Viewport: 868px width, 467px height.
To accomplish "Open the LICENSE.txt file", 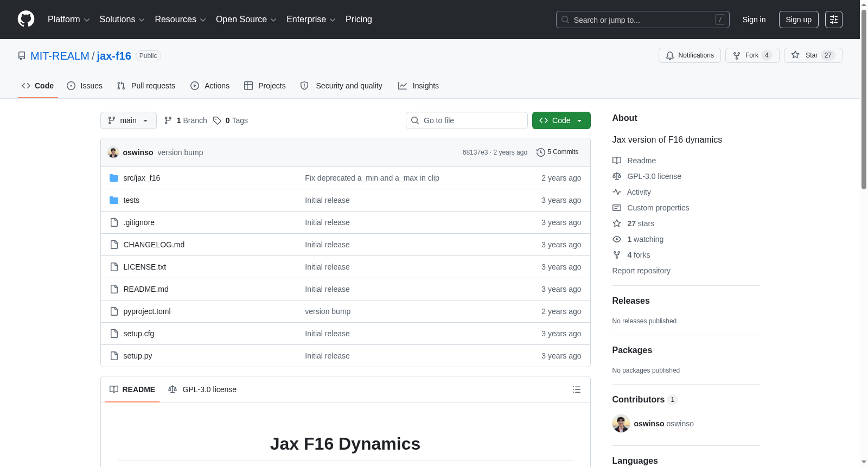I will [145, 267].
